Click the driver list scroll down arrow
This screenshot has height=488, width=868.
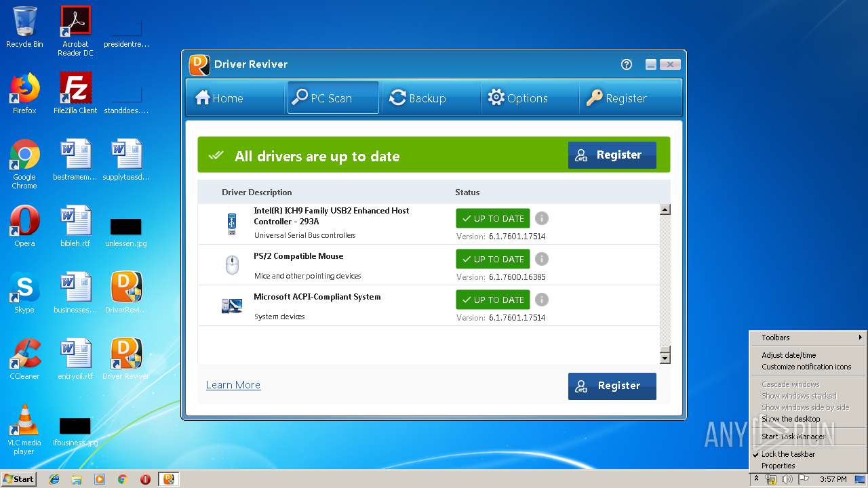(665, 358)
